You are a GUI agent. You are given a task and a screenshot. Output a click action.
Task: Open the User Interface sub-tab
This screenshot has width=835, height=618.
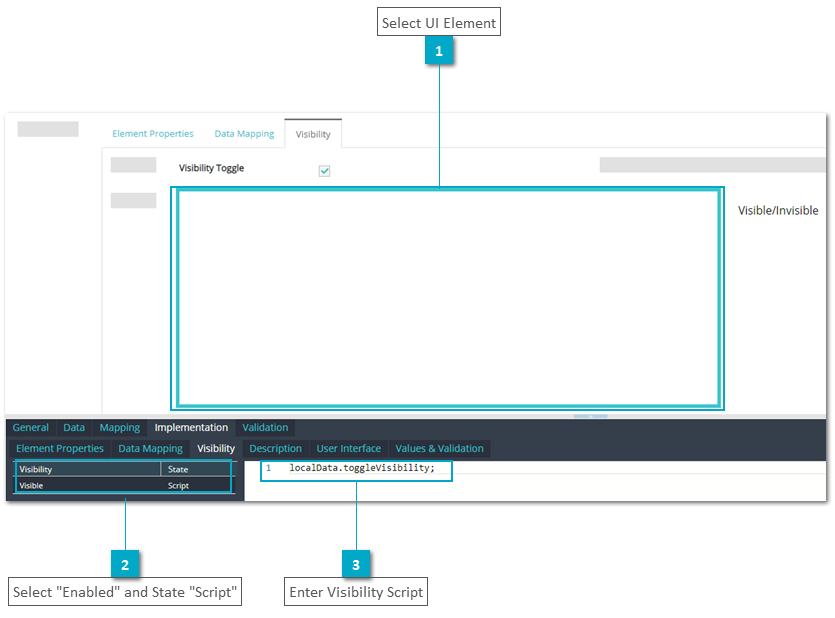(x=349, y=449)
